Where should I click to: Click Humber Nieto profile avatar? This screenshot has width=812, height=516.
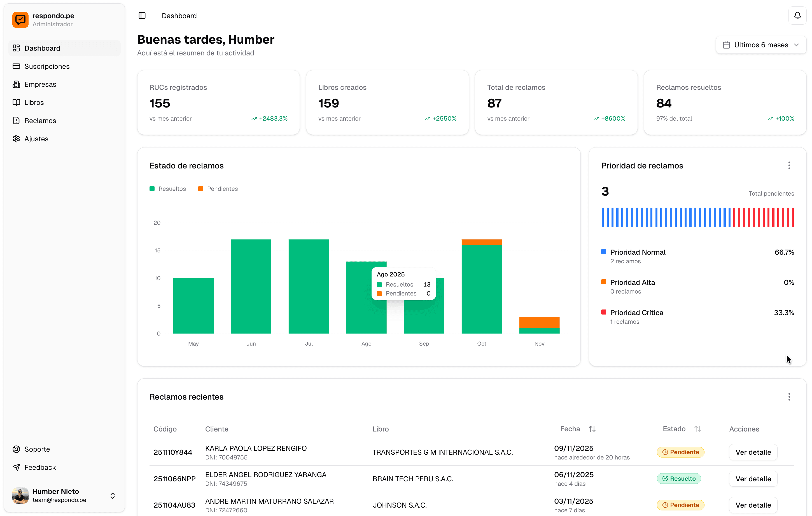pos(20,495)
